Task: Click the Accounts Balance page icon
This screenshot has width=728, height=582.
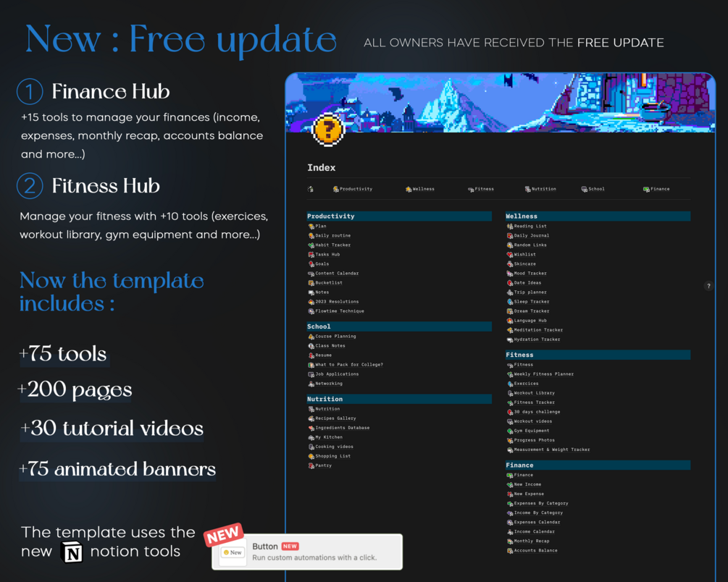Action: [x=510, y=550]
